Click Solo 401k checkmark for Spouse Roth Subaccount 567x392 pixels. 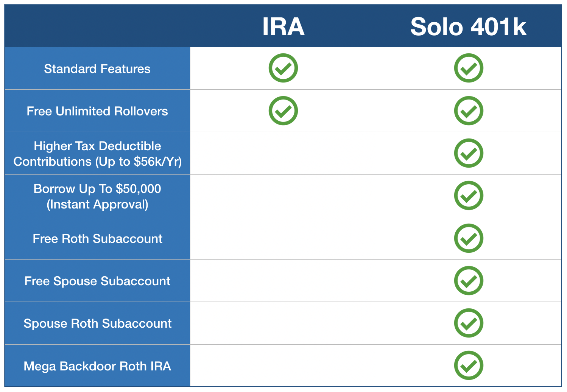point(469,323)
